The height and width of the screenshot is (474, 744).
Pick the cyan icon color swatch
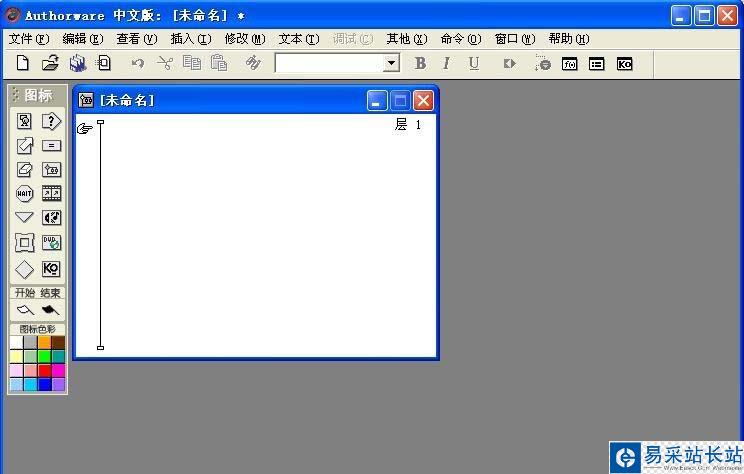(x=30, y=384)
